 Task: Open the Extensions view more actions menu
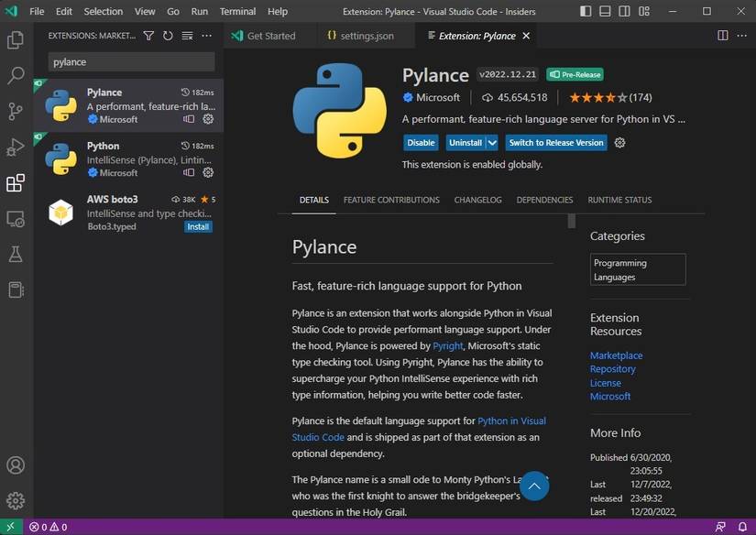point(207,36)
